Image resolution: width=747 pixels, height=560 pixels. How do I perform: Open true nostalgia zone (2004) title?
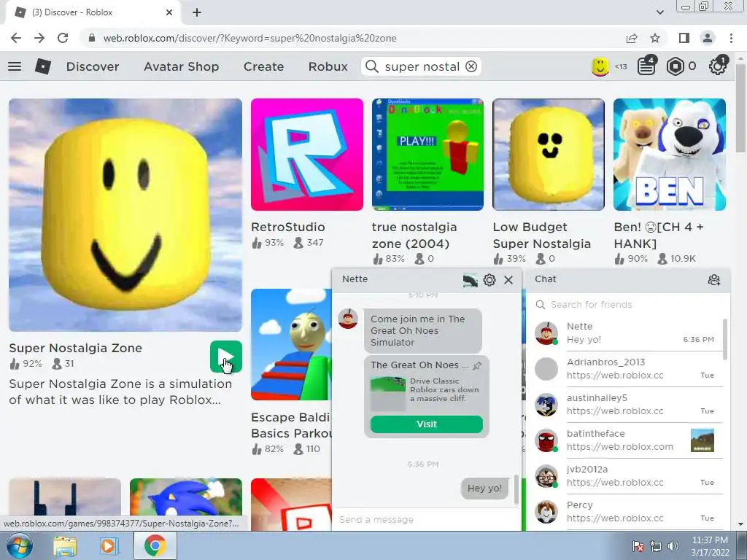414,236
